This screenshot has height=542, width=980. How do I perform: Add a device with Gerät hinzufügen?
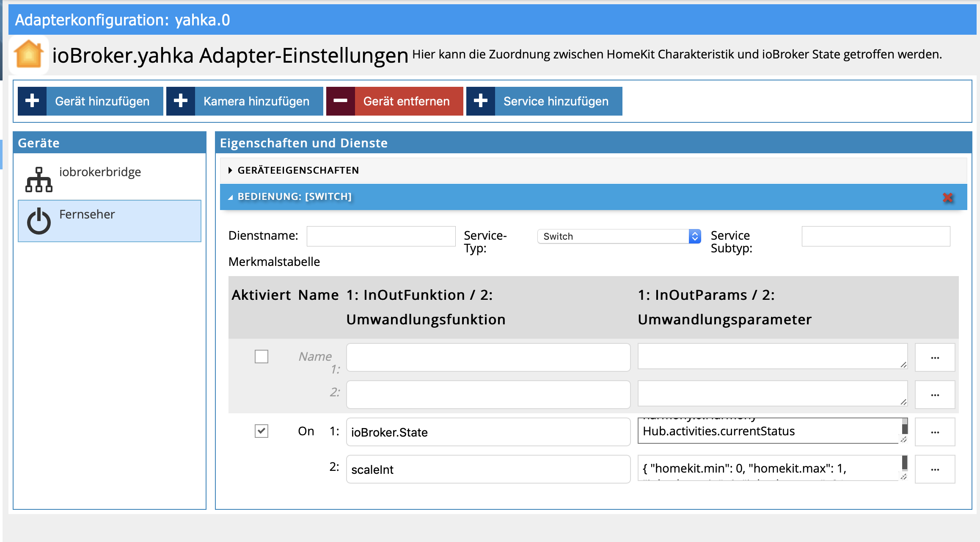coord(91,101)
